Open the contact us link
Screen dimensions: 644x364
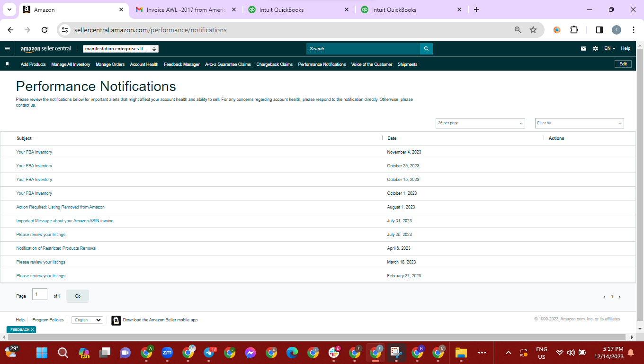tap(26, 105)
